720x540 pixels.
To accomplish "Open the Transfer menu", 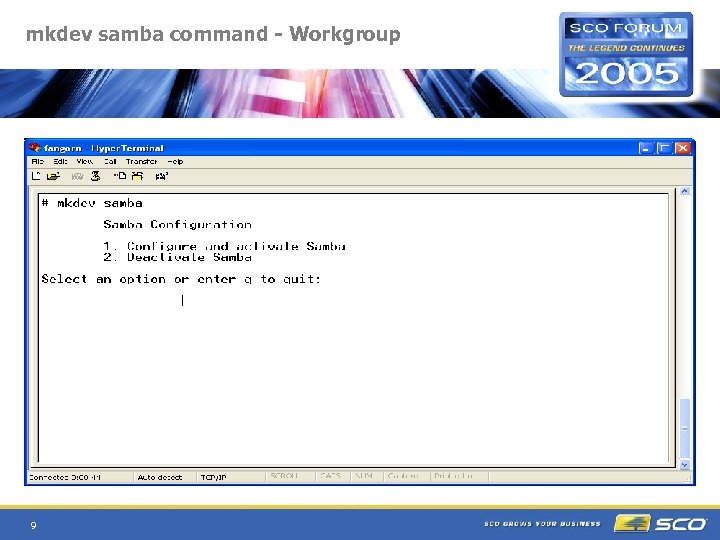I will click(x=141, y=162).
